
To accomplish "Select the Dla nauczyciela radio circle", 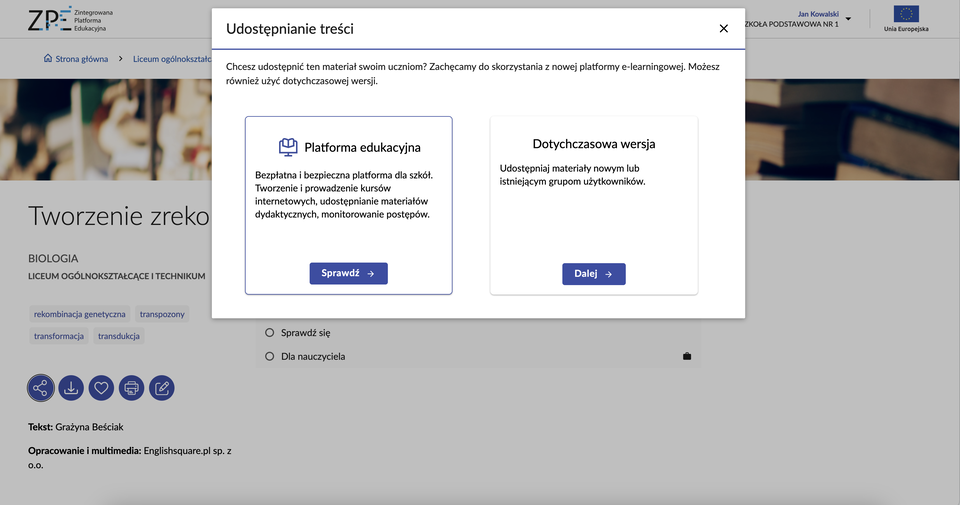I will [269, 356].
